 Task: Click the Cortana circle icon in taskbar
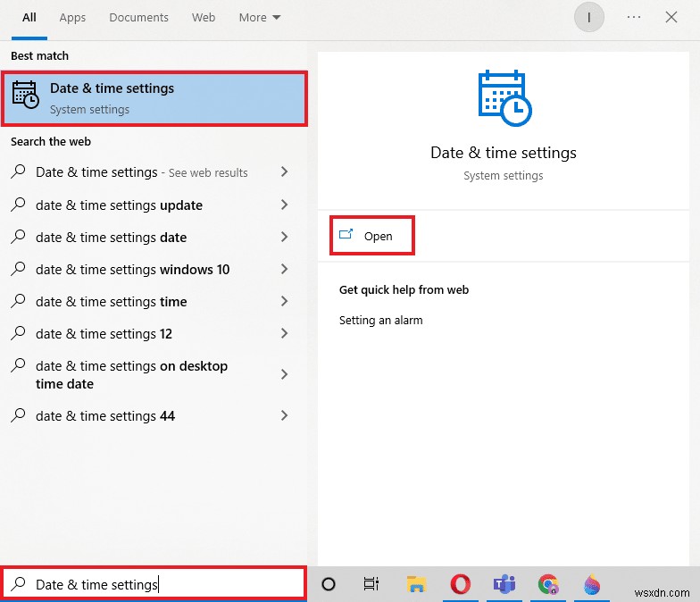329,584
